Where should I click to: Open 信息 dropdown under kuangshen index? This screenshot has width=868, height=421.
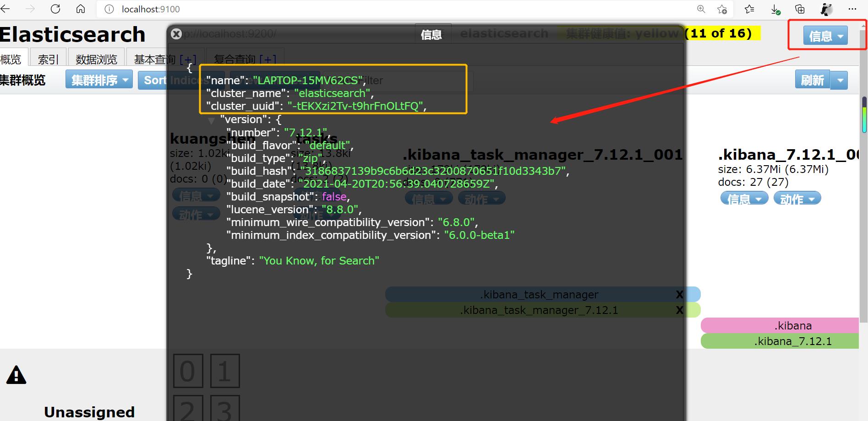coord(196,196)
